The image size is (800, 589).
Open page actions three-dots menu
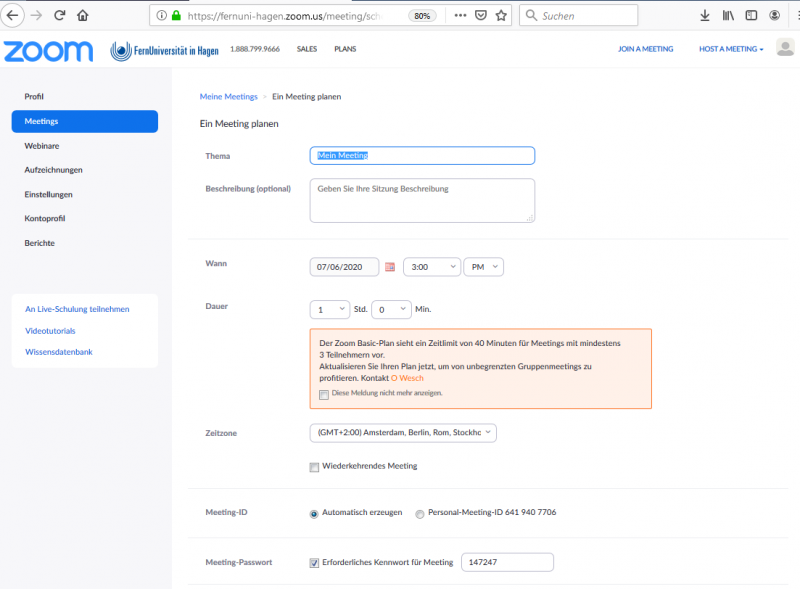click(x=460, y=15)
